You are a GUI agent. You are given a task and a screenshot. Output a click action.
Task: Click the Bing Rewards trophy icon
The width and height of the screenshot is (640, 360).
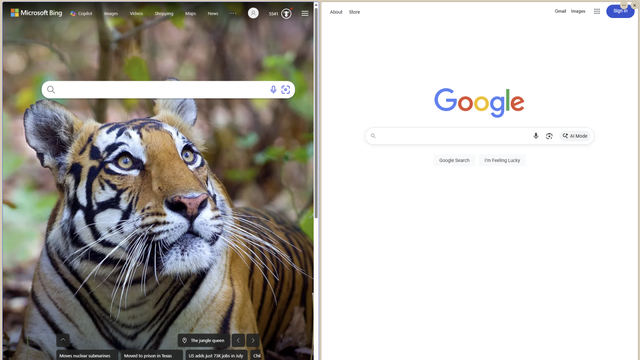(x=287, y=13)
